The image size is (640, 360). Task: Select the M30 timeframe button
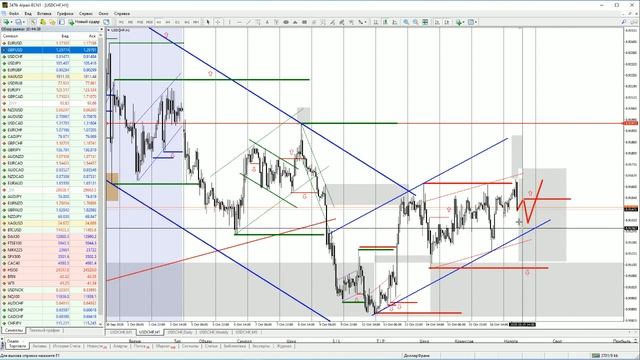[149, 22]
